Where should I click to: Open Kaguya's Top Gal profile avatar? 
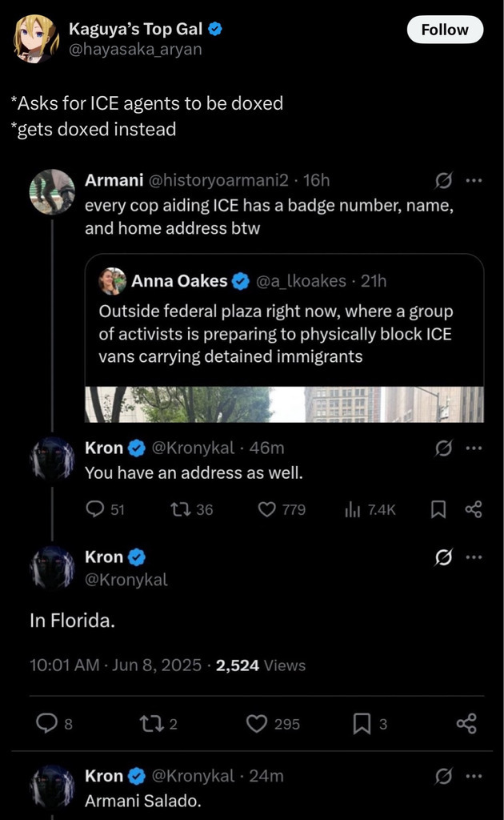coord(36,38)
